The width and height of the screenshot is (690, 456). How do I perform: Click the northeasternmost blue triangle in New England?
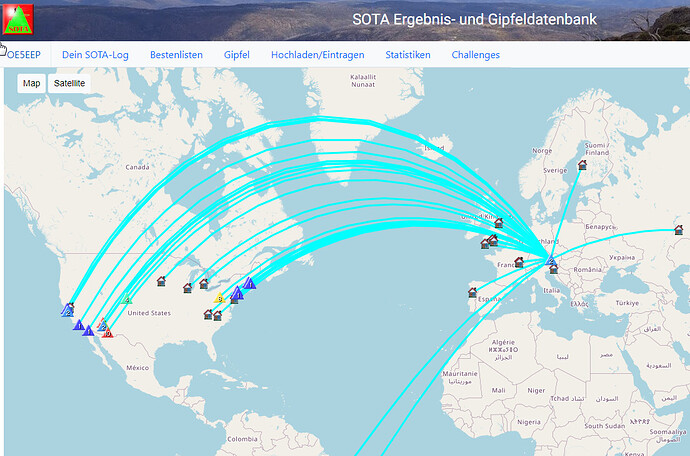coord(250,283)
